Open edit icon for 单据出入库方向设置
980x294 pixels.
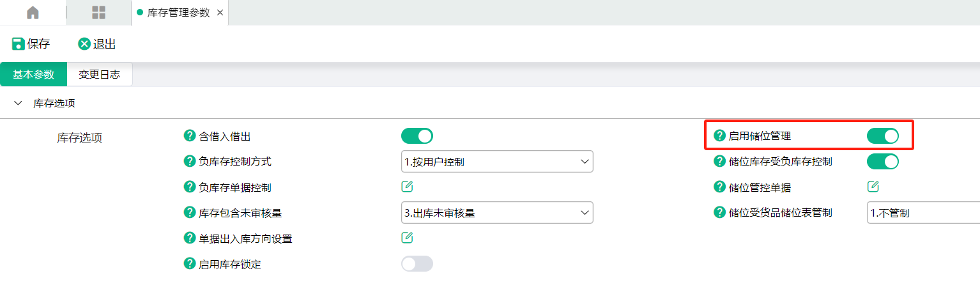point(407,238)
